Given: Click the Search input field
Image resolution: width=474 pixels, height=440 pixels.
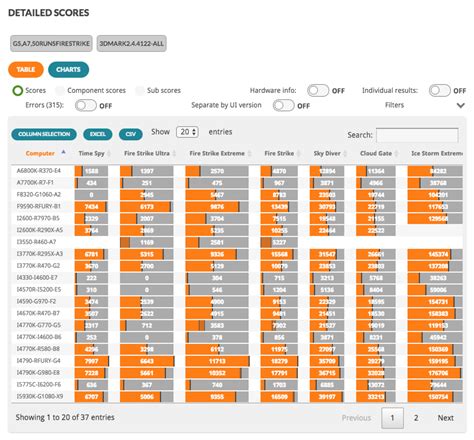Looking at the screenshot, I should click(417, 135).
